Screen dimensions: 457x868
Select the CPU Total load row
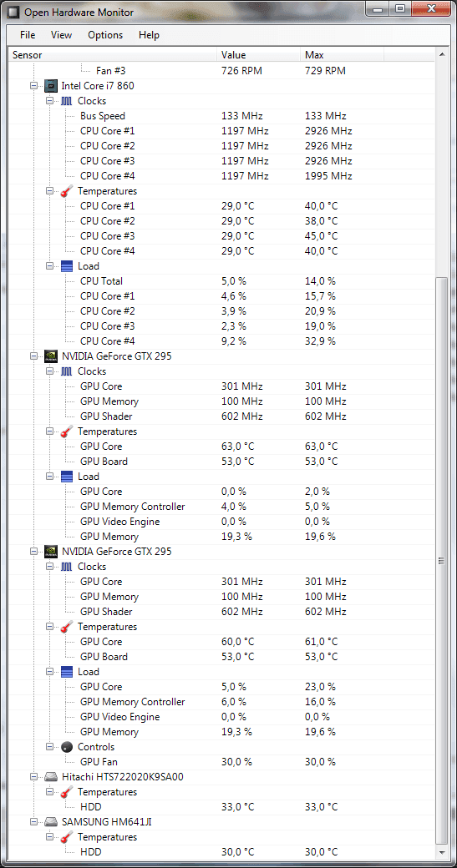click(223, 280)
